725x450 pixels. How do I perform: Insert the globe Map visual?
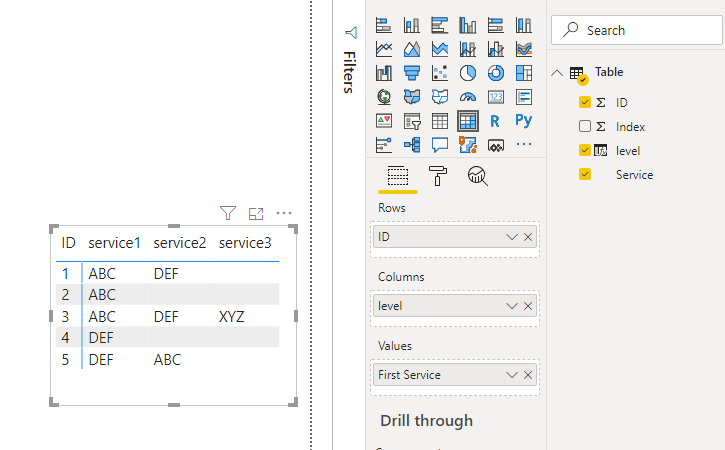point(384,97)
